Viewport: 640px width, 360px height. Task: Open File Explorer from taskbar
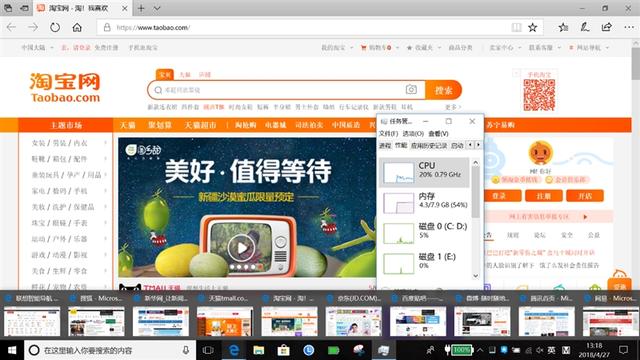pos(259,350)
